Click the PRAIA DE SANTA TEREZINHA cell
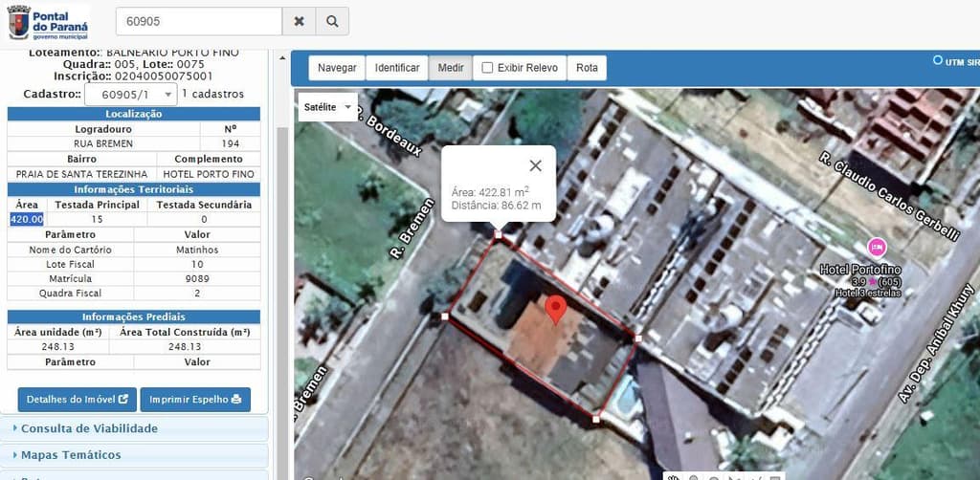The image size is (980, 480). point(82,174)
